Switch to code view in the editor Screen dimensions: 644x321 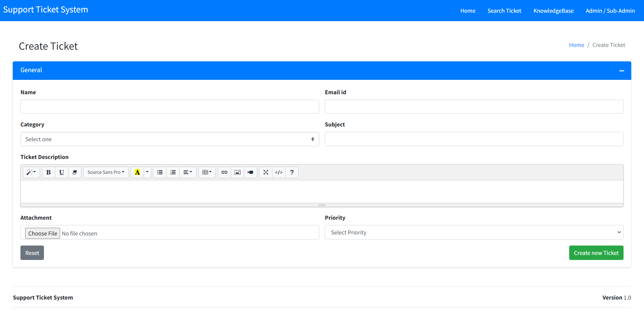click(278, 172)
